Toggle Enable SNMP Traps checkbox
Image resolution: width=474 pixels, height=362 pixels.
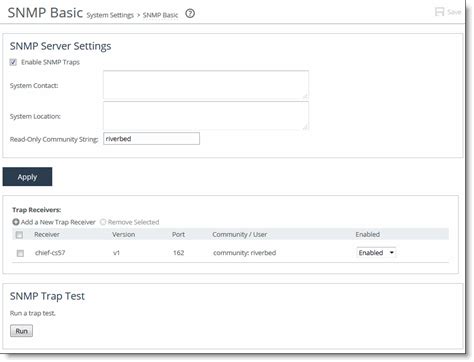[13, 62]
